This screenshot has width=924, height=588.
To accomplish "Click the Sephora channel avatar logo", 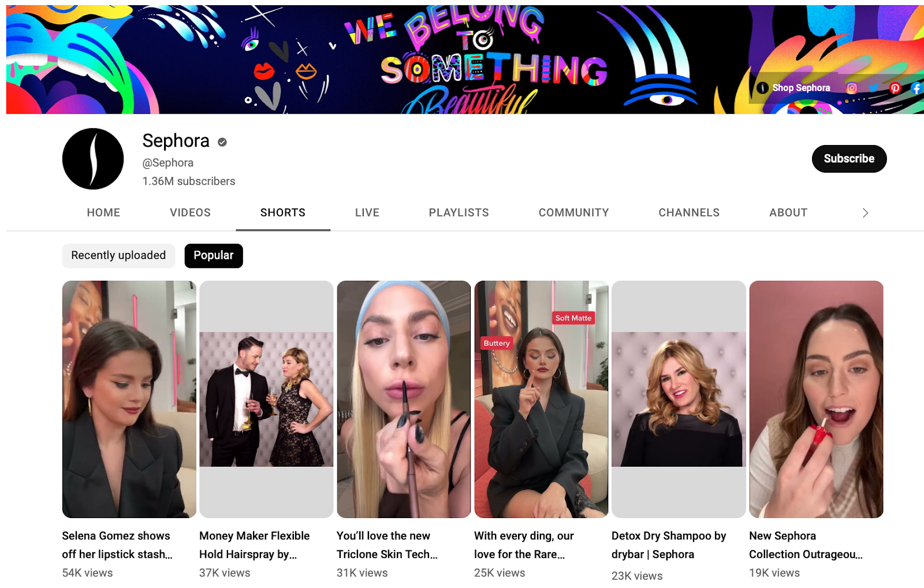I will (x=93, y=159).
